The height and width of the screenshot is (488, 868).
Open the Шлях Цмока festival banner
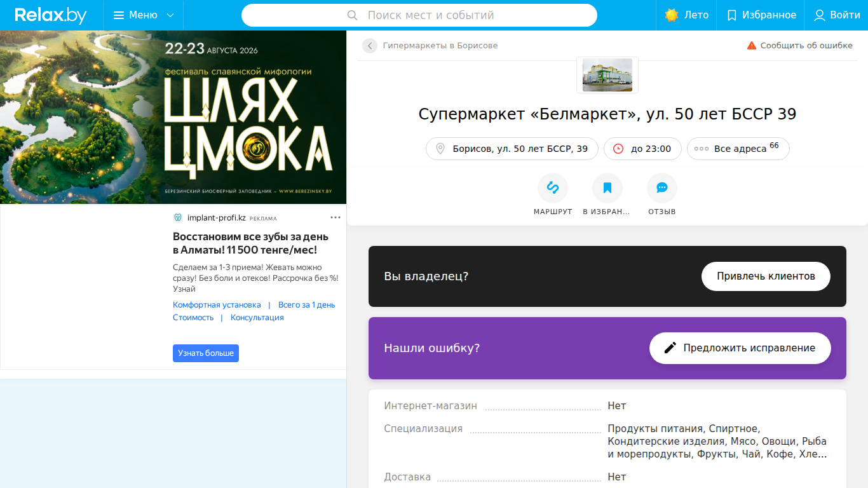(x=173, y=117)
